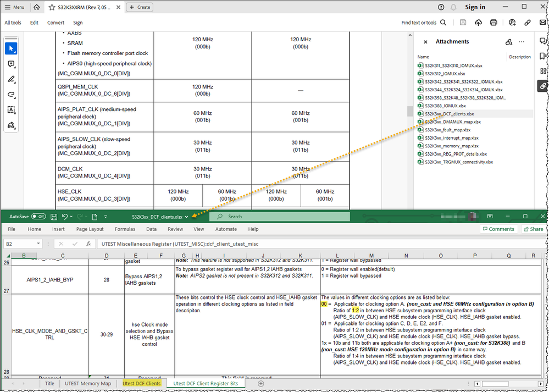This screenshot has height=392, width=549.
Task: Select the Selection arrow tool in Acrobat
Action: point(11,48)
